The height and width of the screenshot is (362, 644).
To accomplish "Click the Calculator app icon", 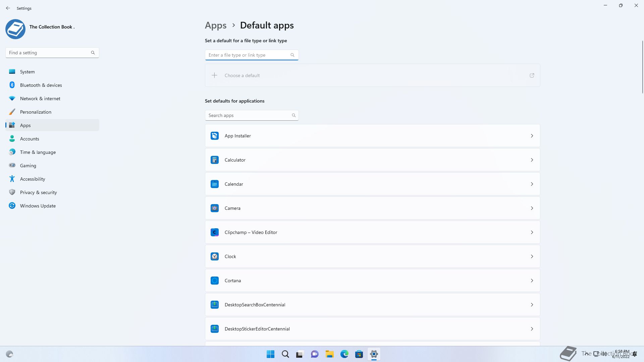I will click(215, 160).
